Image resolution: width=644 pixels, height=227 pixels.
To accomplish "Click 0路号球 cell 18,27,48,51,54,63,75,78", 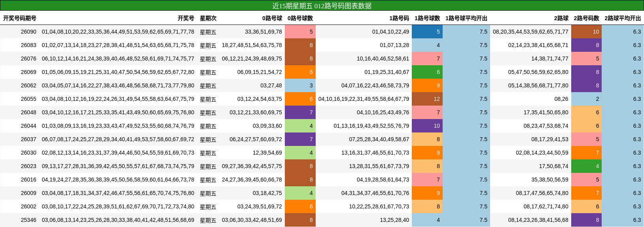I will (x=252, y=45).
